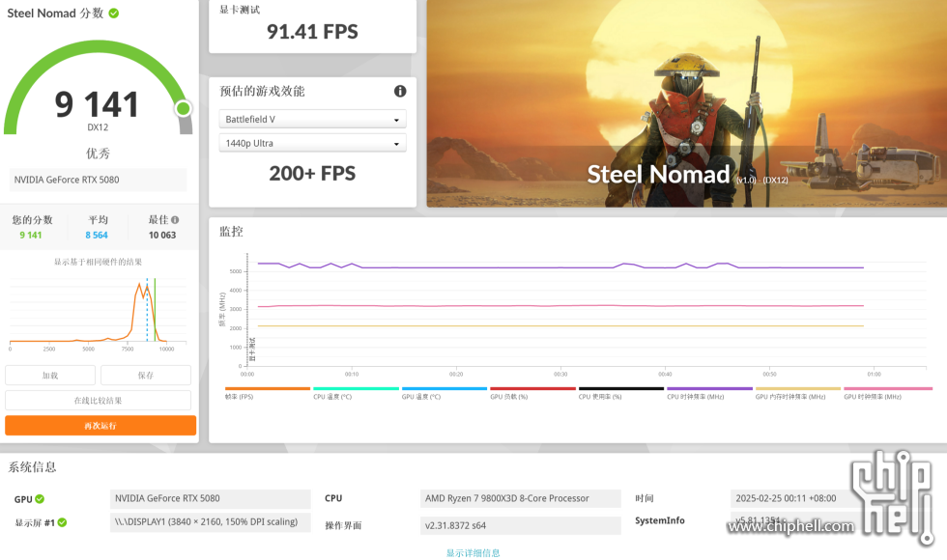The height and width of the screenshot is (560, 947).
Task: Click the 显卡测试 graphics test label
Action: point(240,10)
